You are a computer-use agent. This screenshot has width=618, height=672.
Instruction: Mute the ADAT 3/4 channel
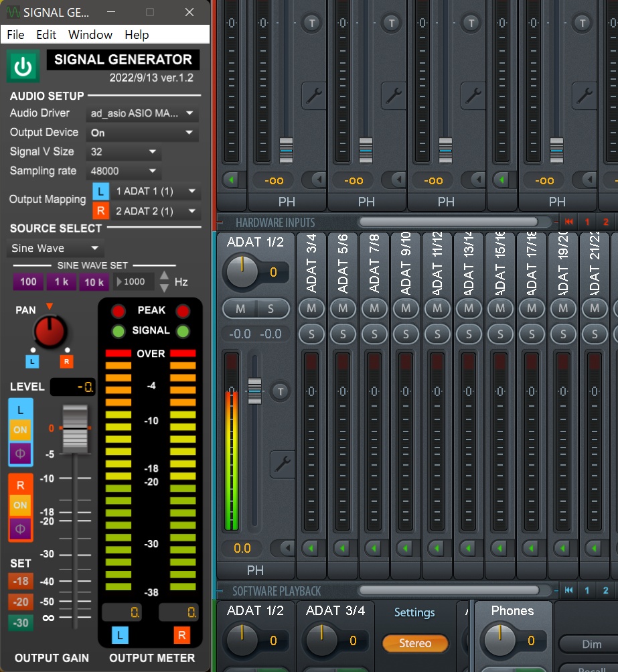(311, 308)
